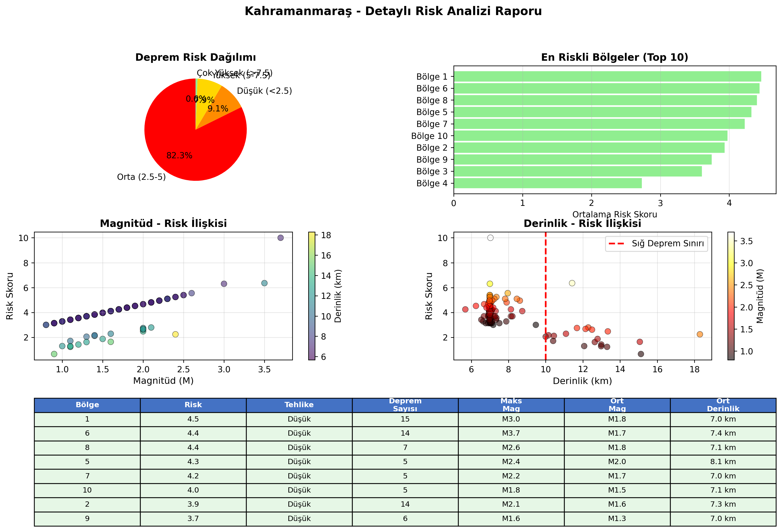Click the Bölge 2 axis label
This screenshot has height=532, width=782.
click(x=432, y=148)
